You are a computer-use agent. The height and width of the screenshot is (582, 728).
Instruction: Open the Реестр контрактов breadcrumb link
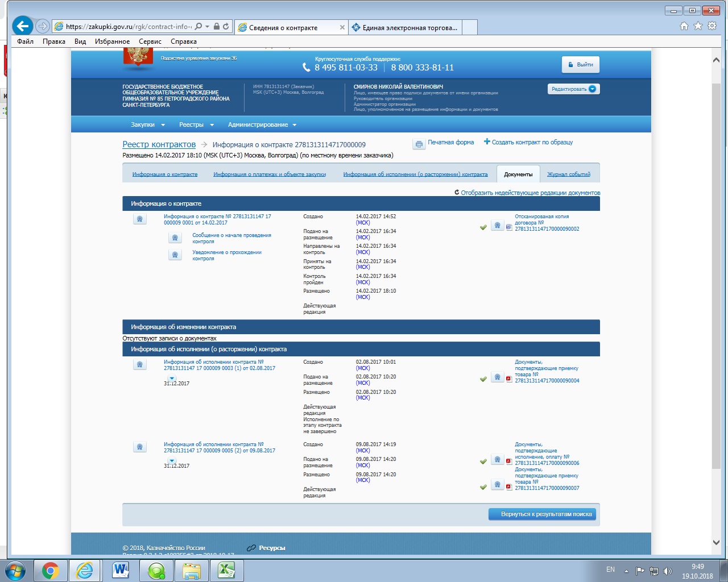point(159,144)
